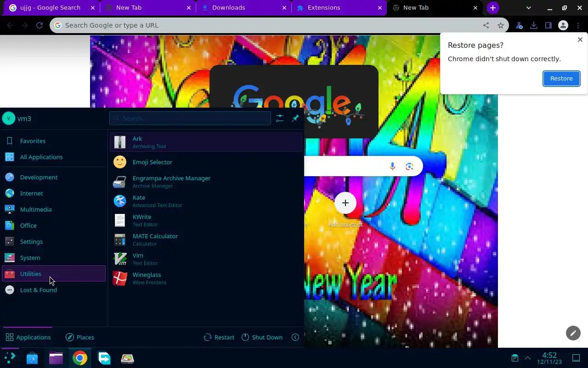Viewport: 588px width, 368px height.
Task: Open the Favorites category
Action: 54,141
